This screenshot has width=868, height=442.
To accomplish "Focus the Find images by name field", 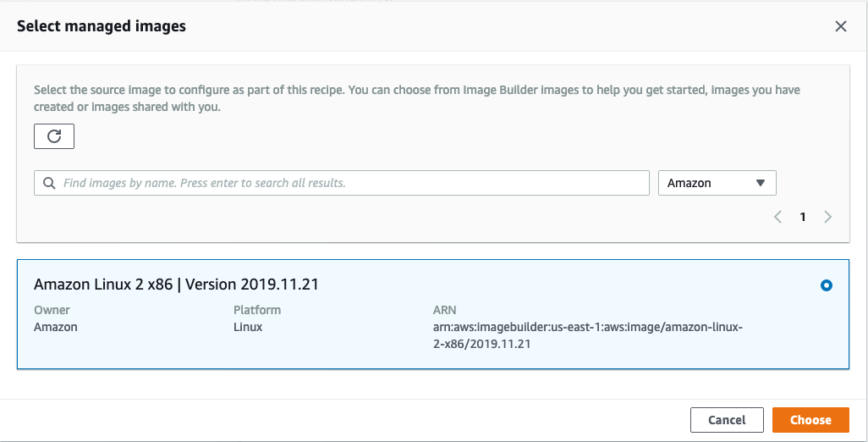I will [x=342, y=183].
